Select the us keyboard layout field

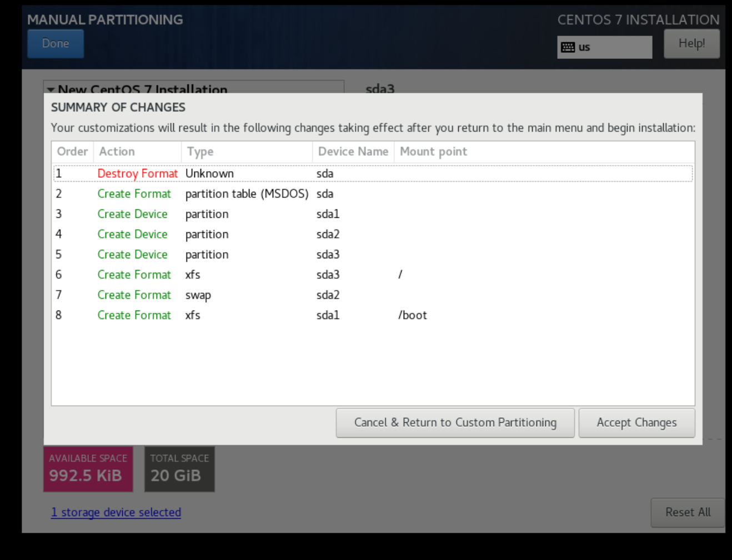tap(605, 47)
